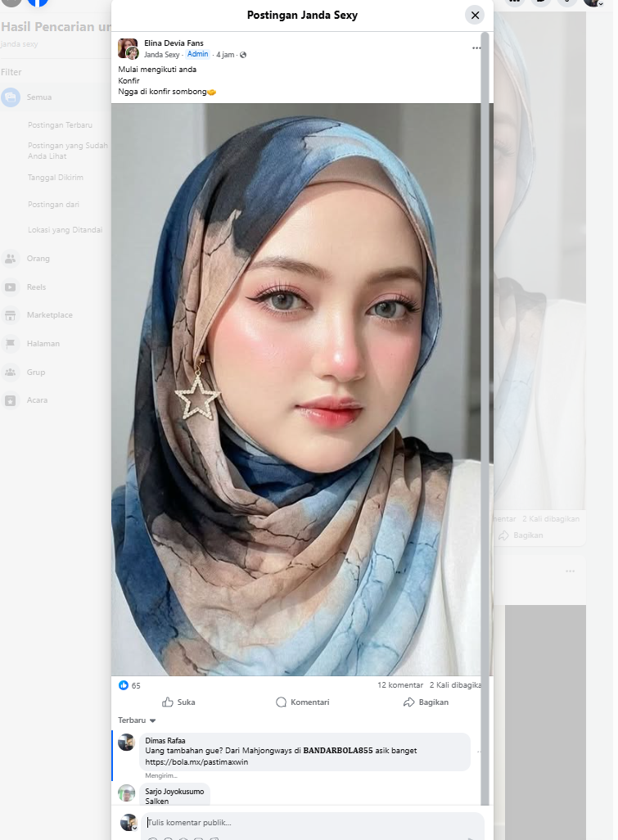618x840 pixels.
Task: Click the Marketplace storefront icon
Action: point(10,315)
